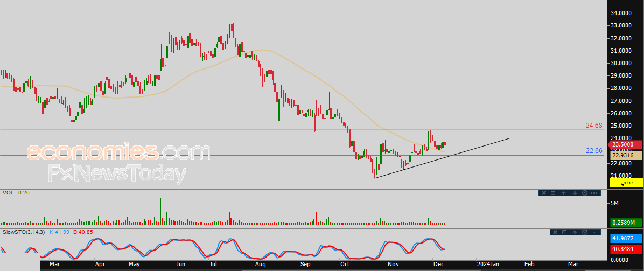The image size is (644, 271).
Task: Click the VOL indicator title
Action: [8, 192]
